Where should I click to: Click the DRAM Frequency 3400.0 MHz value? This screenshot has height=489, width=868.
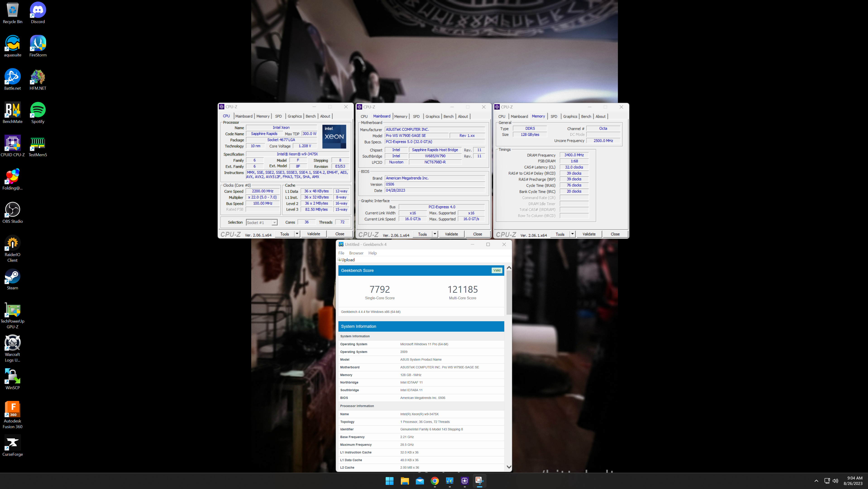pos(574,155)
